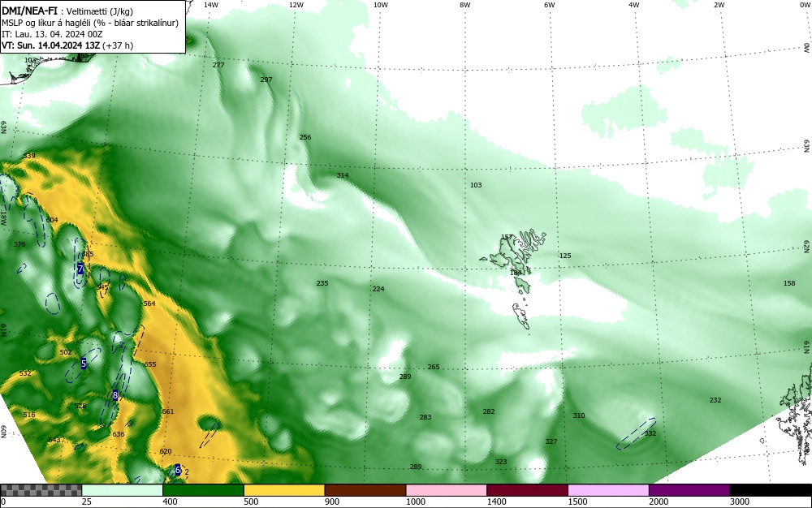Click the light green 25–400 legend swatch
This screenshot has width=812, height=508.
point(123,490)
